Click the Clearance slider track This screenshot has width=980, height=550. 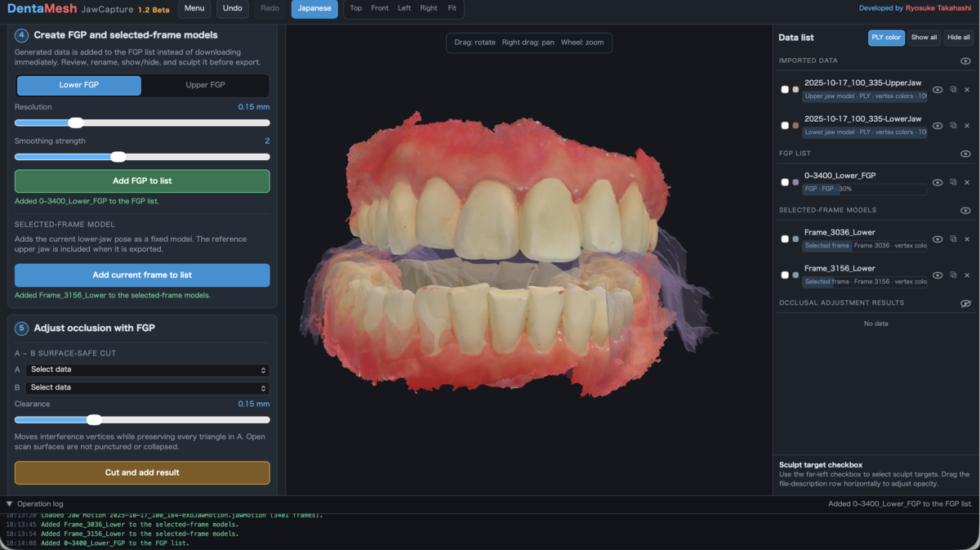tap(142, 420)
